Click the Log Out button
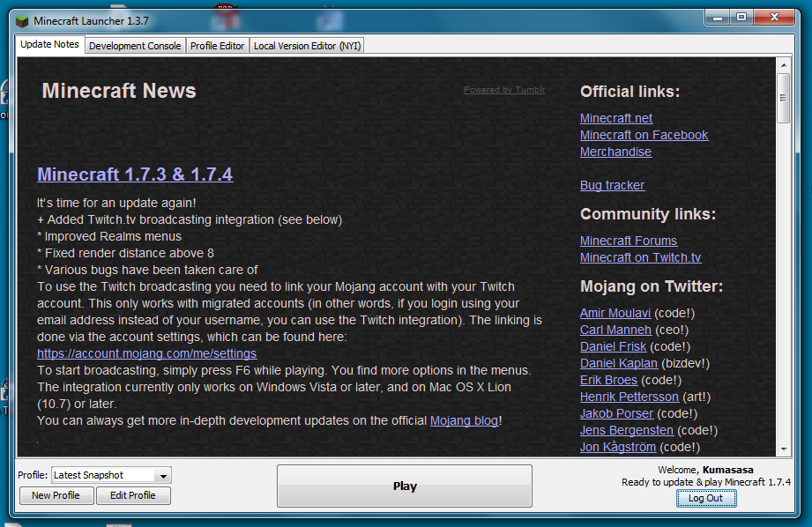 [x=706, y=498]
